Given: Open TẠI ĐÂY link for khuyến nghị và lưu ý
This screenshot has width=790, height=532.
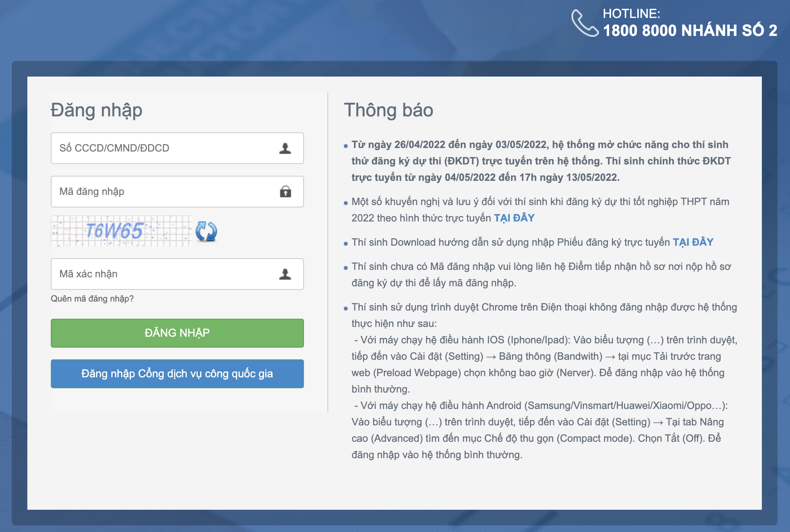Looking at the screenshot, I should (514, 218).
